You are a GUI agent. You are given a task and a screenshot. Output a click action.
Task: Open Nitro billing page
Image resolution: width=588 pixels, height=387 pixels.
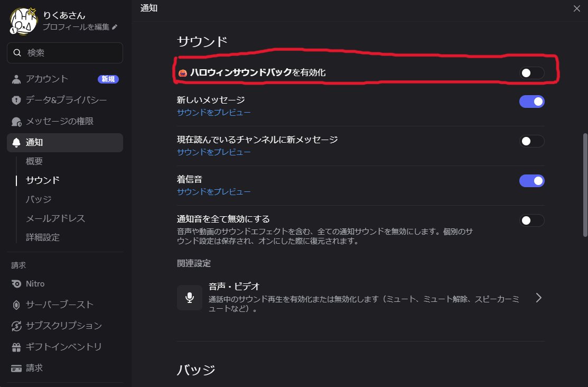[x=65, y=284]
